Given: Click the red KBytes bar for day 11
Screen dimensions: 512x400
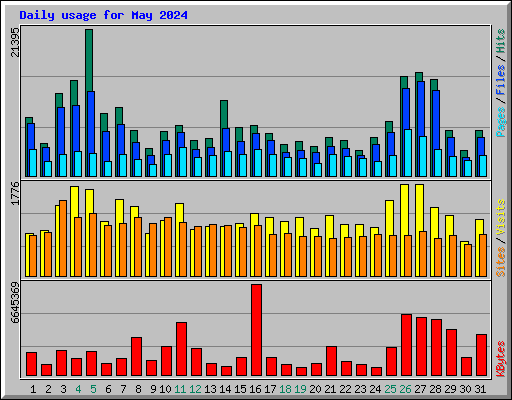Looking at the screenshot, I should point(181,349).
